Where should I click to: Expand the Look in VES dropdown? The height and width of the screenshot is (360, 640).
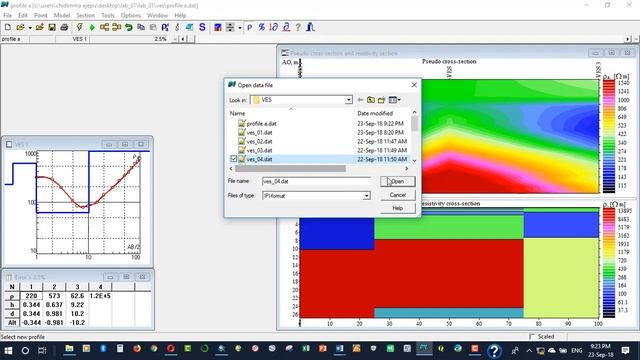[349, 100]
